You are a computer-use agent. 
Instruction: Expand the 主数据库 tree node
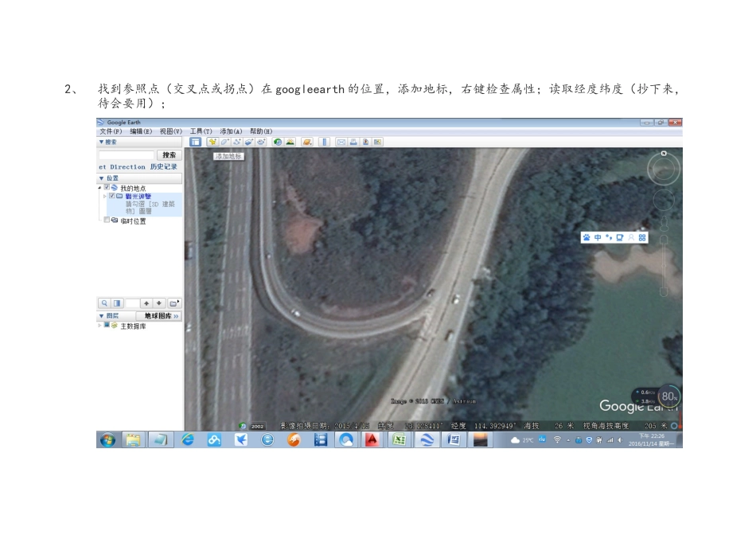(x=99, y=325)
